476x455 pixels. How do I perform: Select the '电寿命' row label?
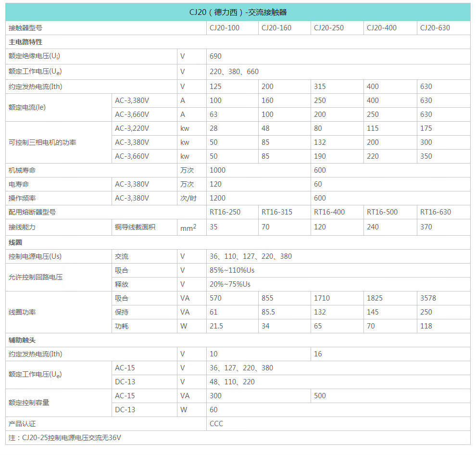click(x=19, y=184)
